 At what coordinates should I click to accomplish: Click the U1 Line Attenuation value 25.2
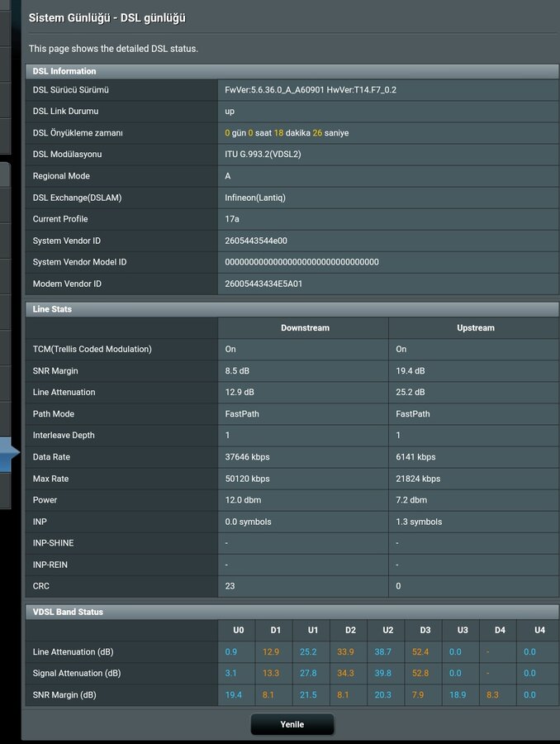click(x=307, y=652)
